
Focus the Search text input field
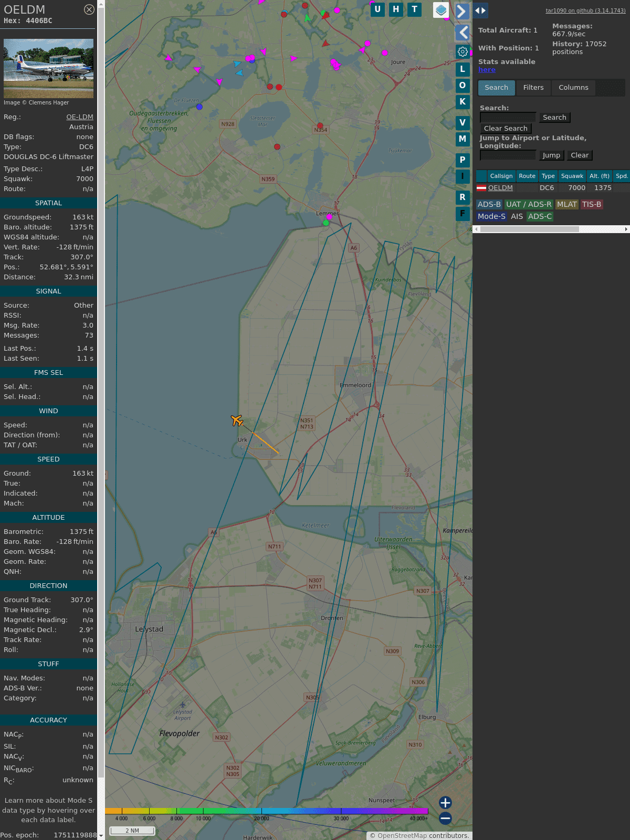point(508,118)
